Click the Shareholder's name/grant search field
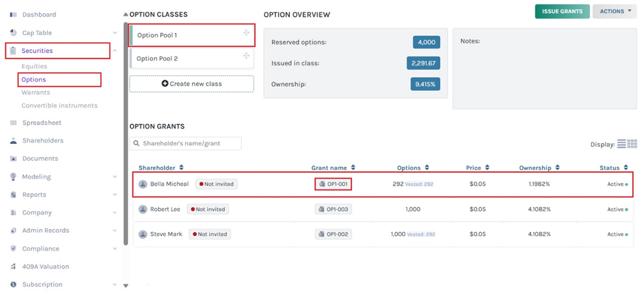644x299 pixels. click(x=185, y=144)
